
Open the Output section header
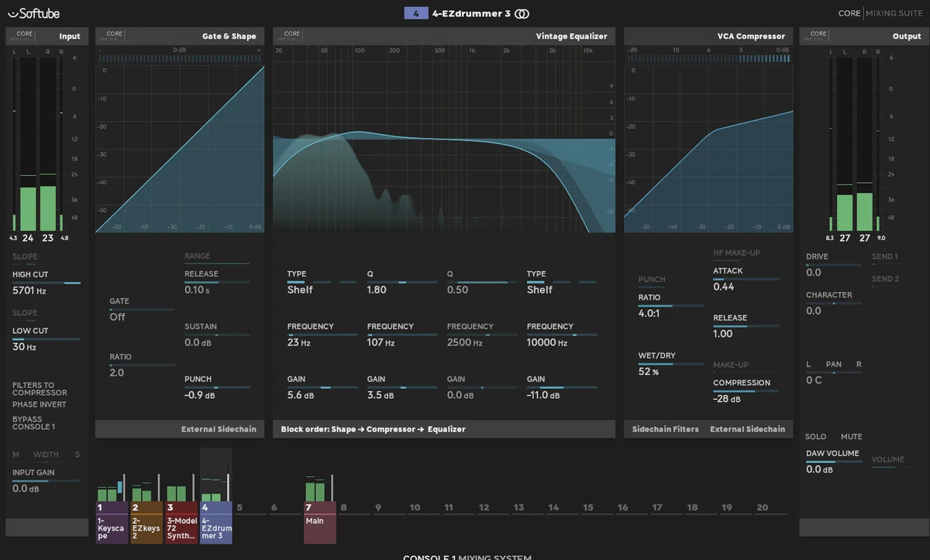[x=863, y=36]
